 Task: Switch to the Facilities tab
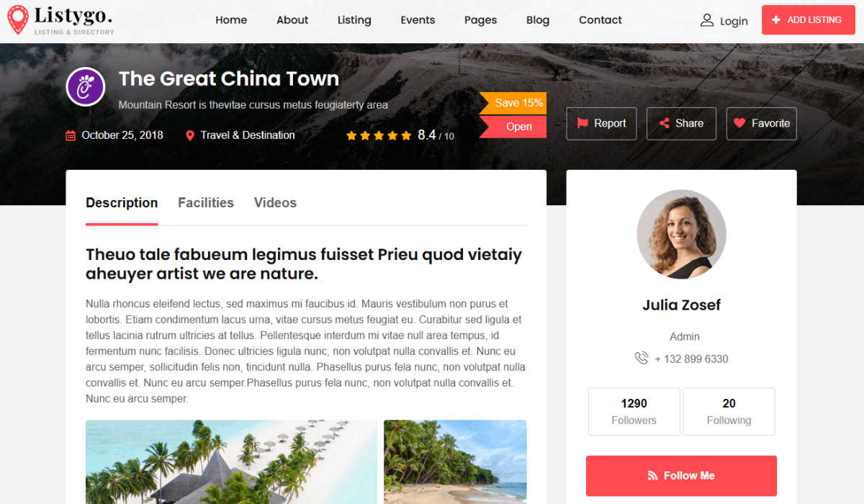click(206, 203)
